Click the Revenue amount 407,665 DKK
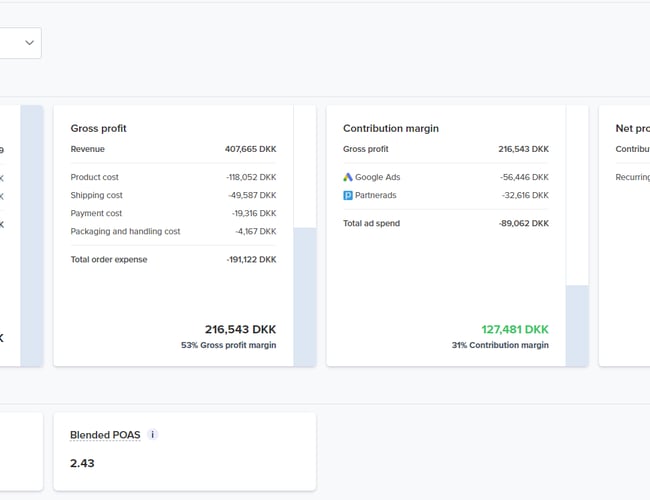Image resolution: width=650 pixels, height=500 pixels. [250, 149]
